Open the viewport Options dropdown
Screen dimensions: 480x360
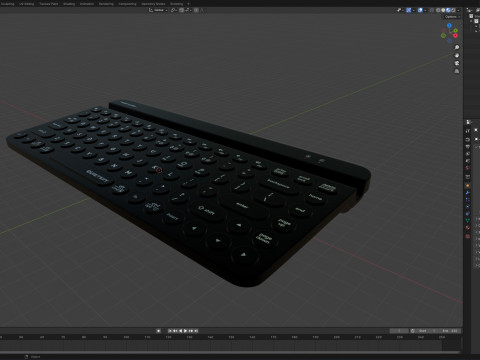(451, 17)
